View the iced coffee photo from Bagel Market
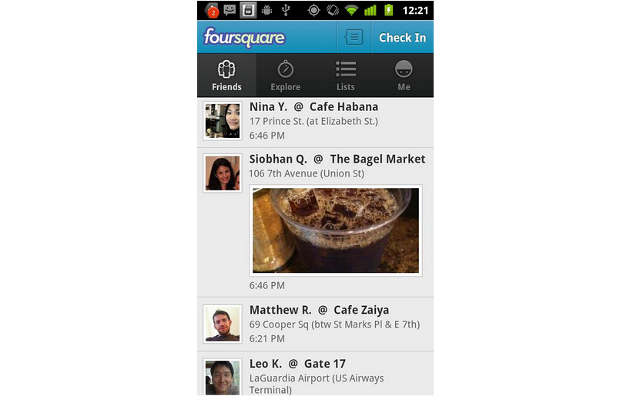 tap(336, 230)
